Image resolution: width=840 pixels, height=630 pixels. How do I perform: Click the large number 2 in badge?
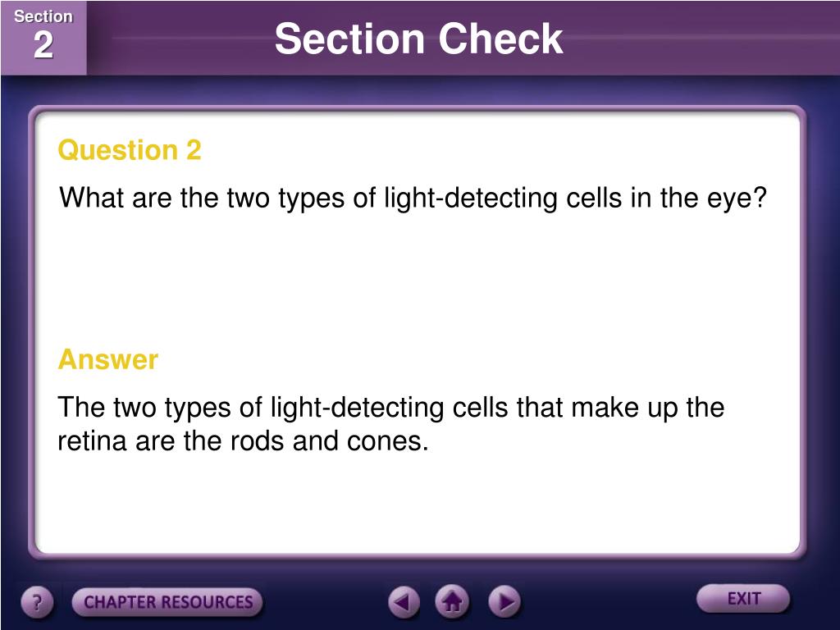(x=43, y=45)
